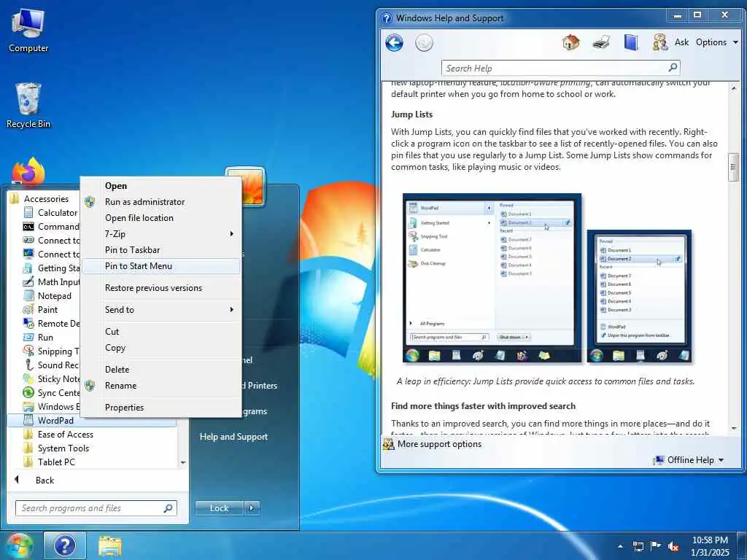Select Open file location
The height and width of the screenshot is (560, 747).
(x=161, y=217)
